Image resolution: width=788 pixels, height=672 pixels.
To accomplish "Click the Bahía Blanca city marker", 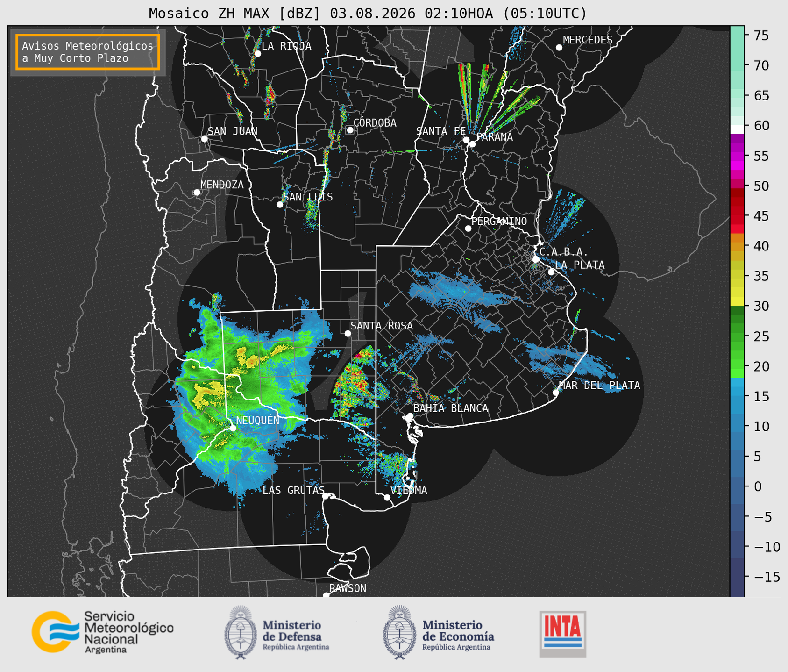I will 410,416.
